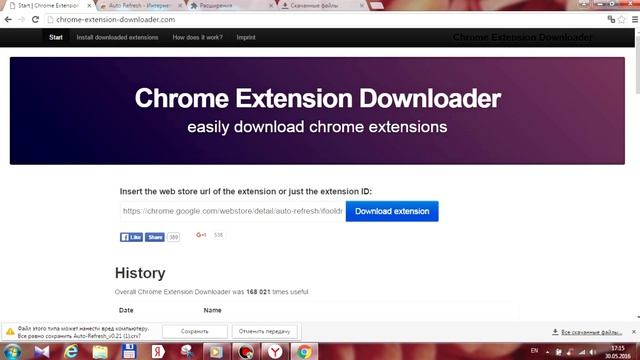Click the Google +1 button
Viewport: 640px width, 360px height.
coord(201,235)
